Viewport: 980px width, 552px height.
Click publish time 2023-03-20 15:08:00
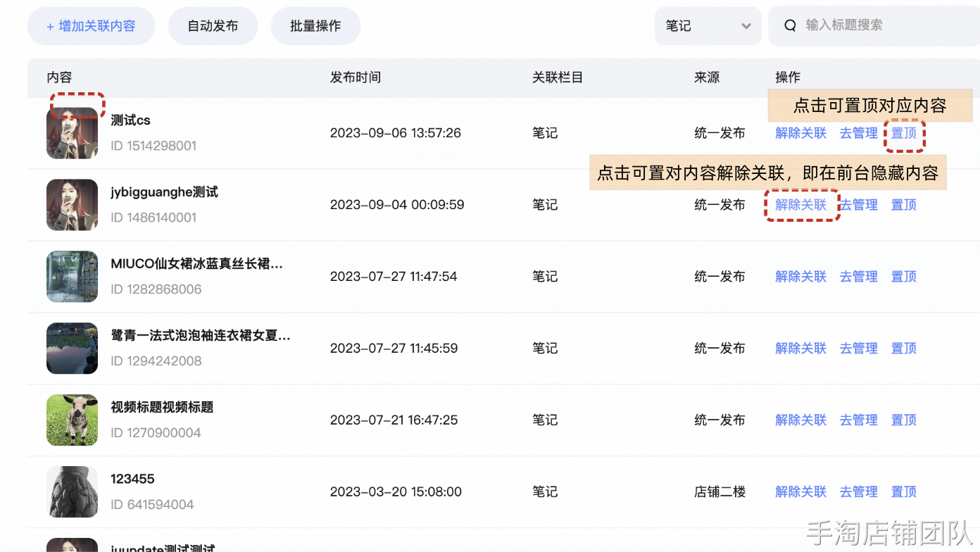coord(396,492)
